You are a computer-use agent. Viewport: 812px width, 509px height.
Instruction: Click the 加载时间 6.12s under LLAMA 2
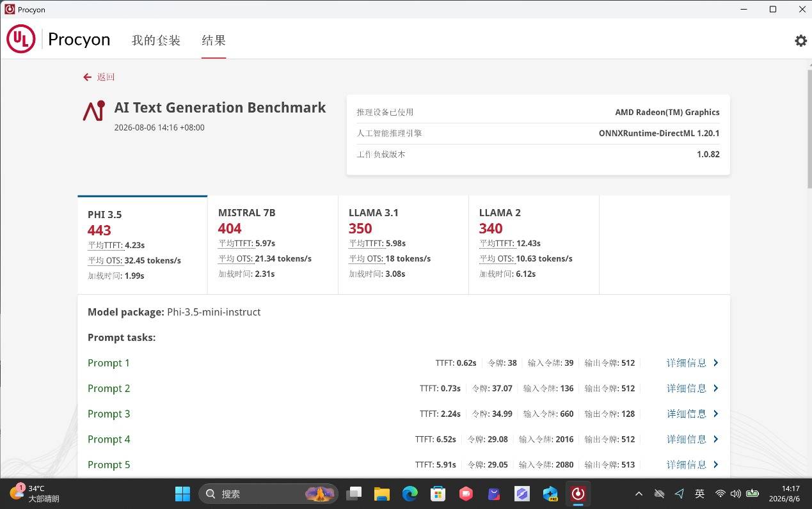507,274
